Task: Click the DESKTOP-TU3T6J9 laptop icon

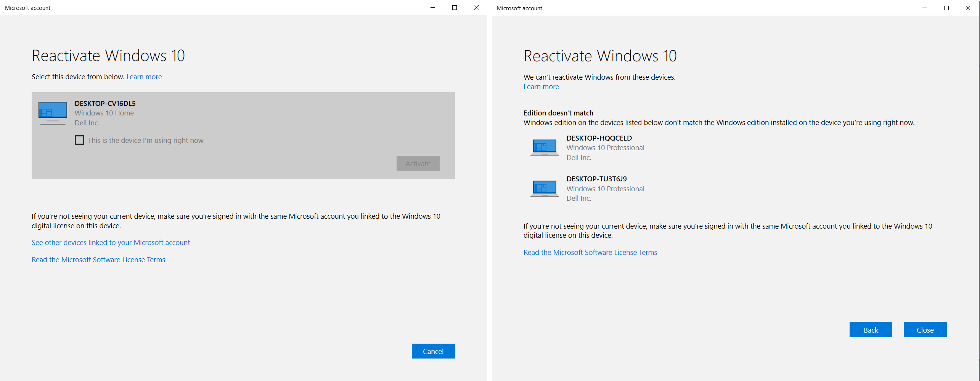Action: point(545,189)
